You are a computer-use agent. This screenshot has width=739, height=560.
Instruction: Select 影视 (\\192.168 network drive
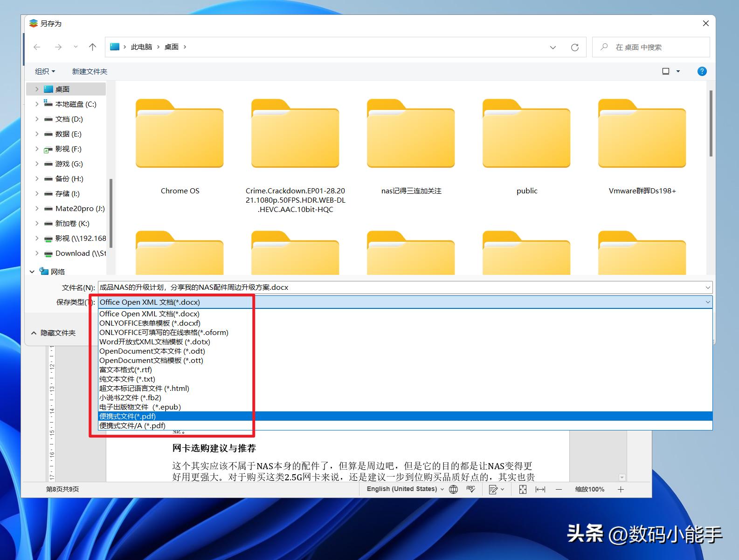click(75, 238)
